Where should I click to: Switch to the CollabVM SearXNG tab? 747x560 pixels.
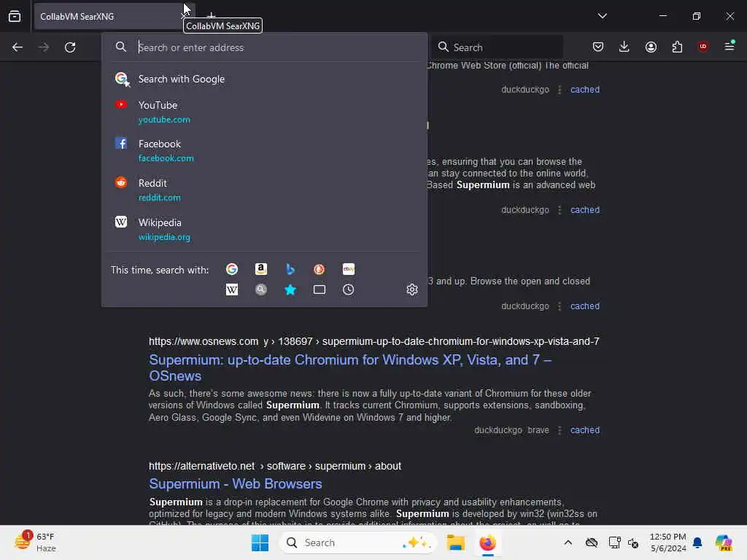click(108, 16)
